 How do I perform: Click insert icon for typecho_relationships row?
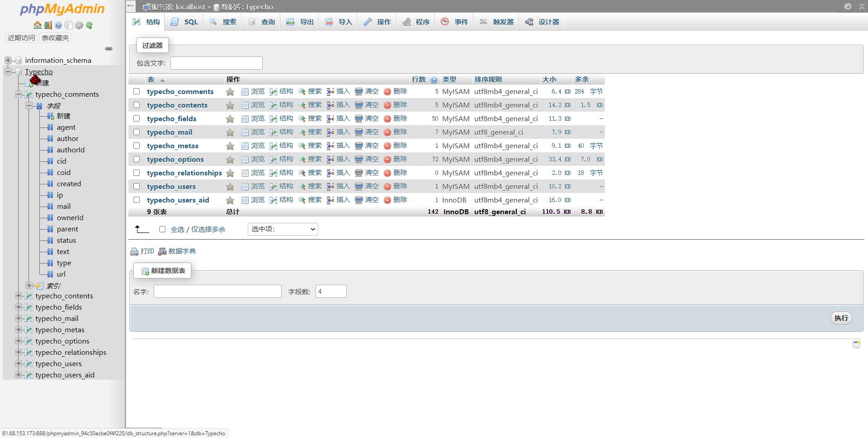point(330,173)
